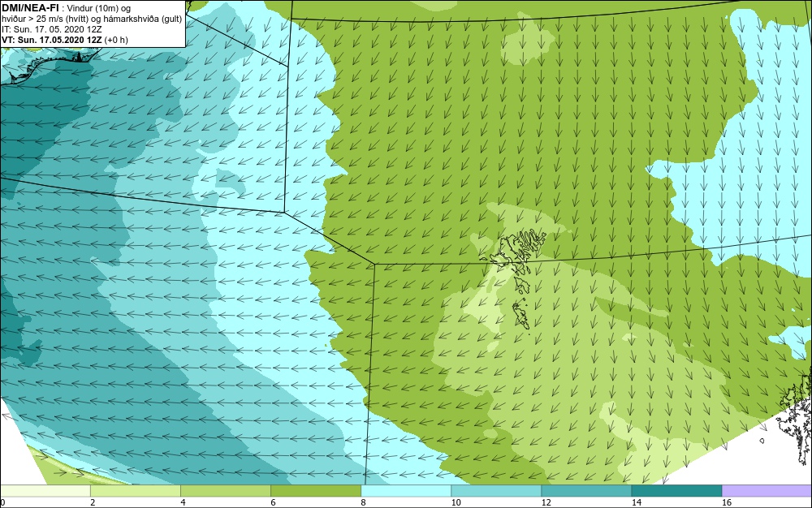Image resolution: width=812 pixels, height=508 pixels.
Task: Click the 10–12 m/s turquoise legend swatch
Action: pos(496,491)
